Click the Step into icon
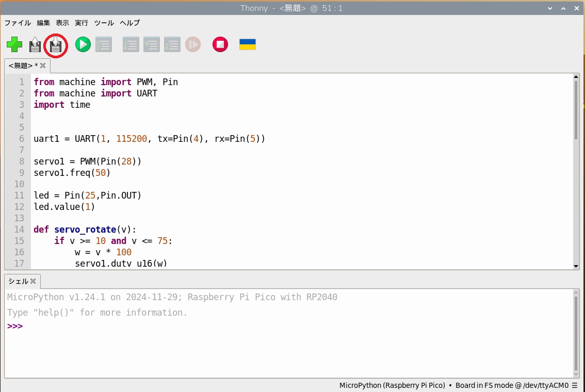The height and width of the screenshot is (392, 585). tap(151, 45)
